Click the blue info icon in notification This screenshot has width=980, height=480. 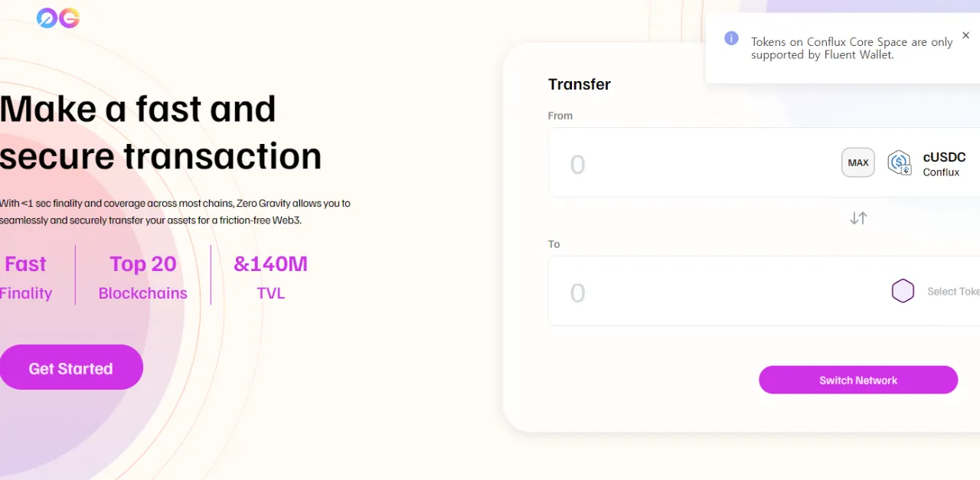pos(731,38)
